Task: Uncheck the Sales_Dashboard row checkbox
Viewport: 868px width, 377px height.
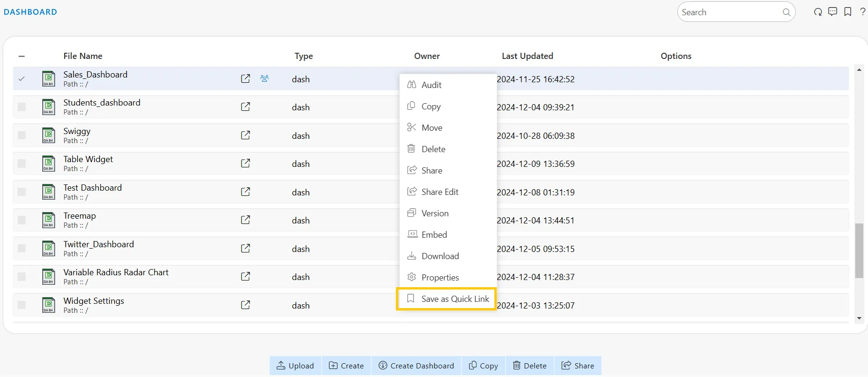Action: pyautogui.click(x=21, y=79)
